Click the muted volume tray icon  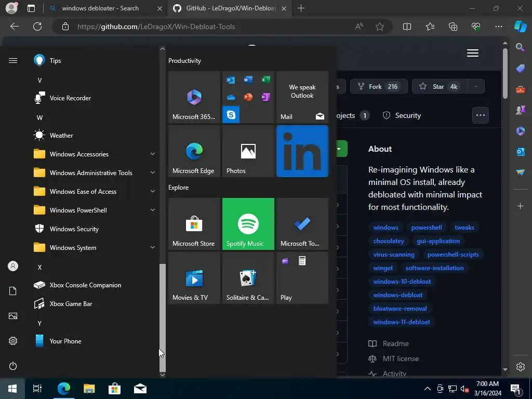tap(464, 389)
